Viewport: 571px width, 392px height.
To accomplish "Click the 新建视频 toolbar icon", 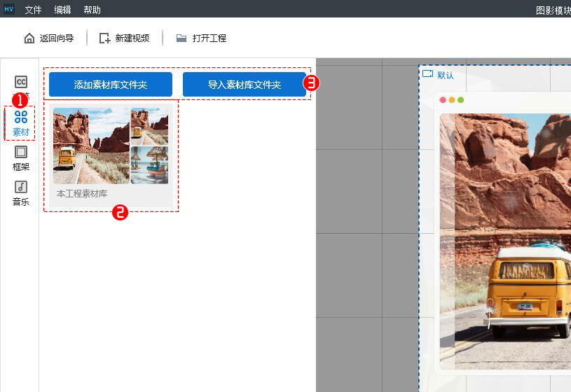I will (105, 38).
